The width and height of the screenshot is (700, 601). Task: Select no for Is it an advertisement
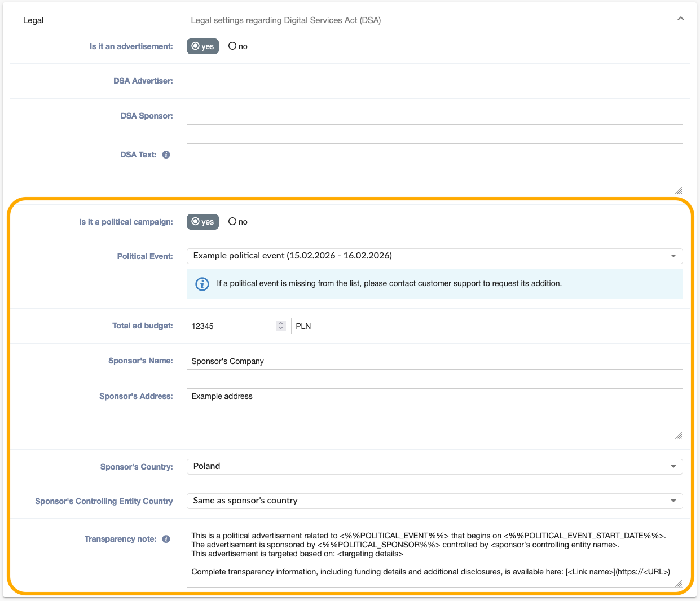point(237,46)
